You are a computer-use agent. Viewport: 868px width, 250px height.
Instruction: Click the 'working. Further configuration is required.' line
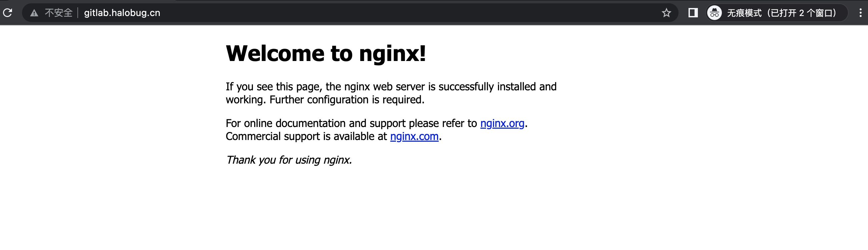click(325, 100)
